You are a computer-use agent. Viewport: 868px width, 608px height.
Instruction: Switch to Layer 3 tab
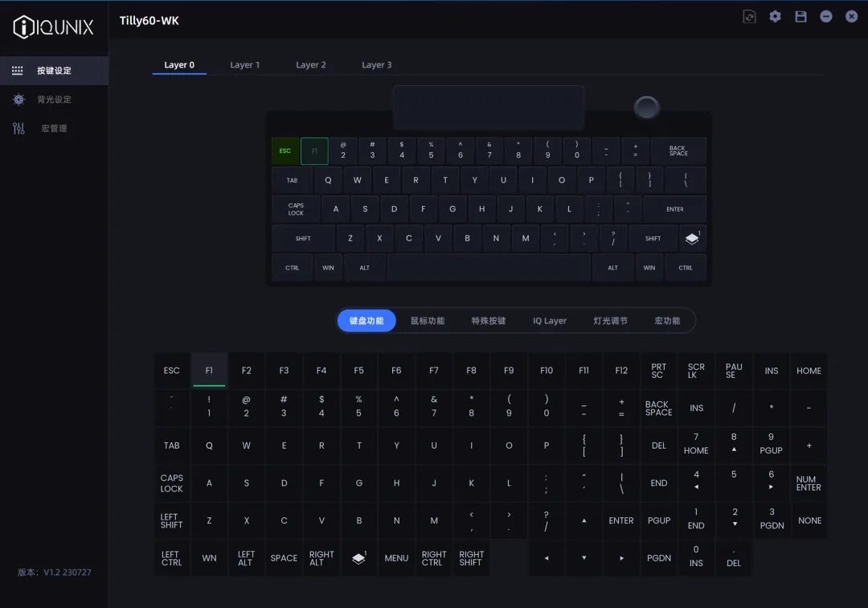(x=376, y=65)
